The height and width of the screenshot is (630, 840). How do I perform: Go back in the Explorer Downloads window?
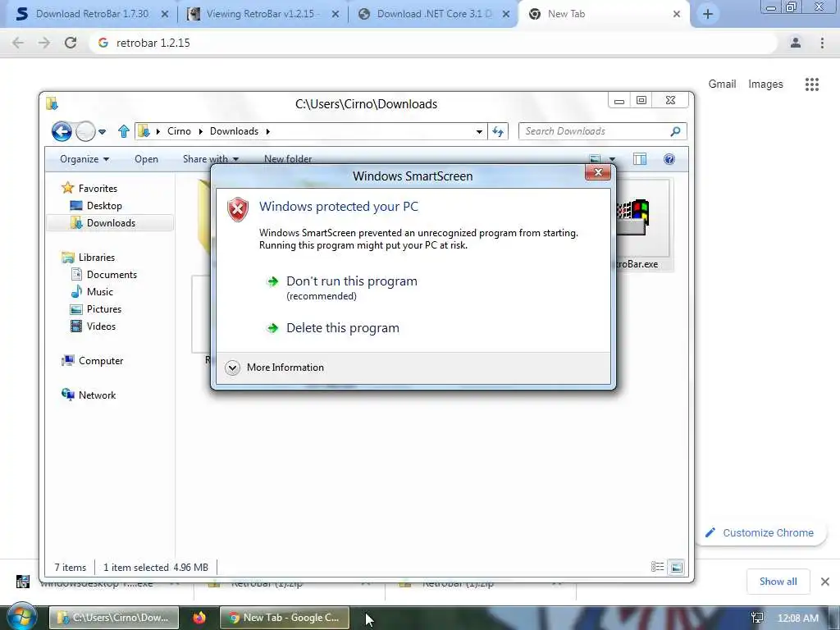coord(62,131)
